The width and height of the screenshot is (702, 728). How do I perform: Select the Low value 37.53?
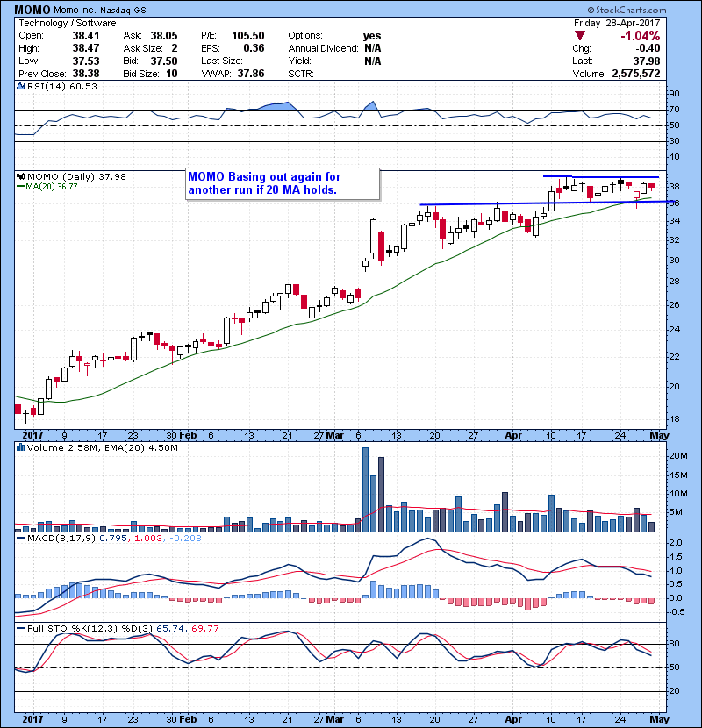[86, 61]
